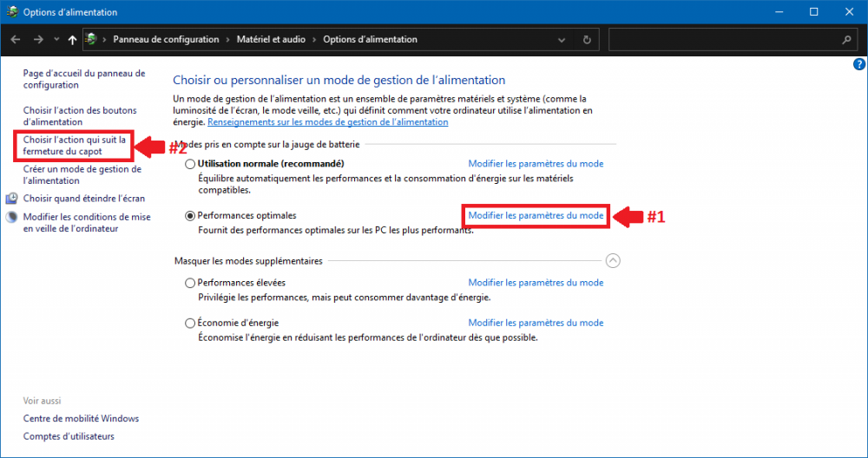Click the screen-off clock icon in sidebar

point(11,199)
